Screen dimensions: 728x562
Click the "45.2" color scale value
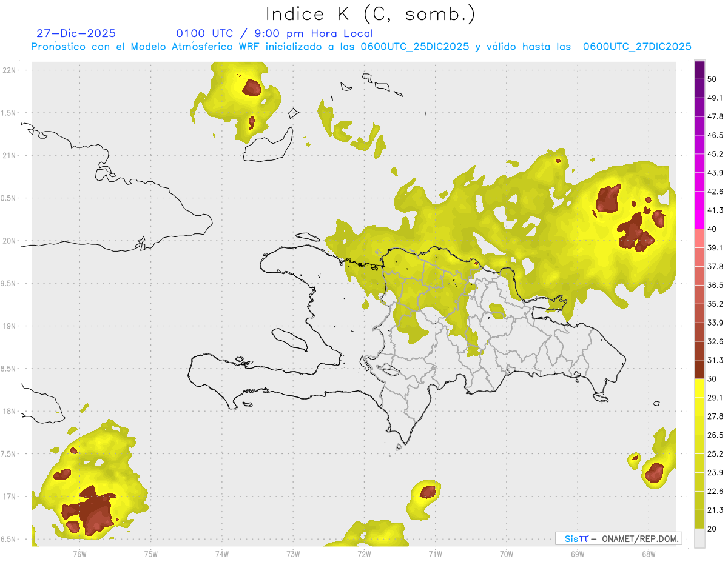pyautogui.click(x=715, y=154)
